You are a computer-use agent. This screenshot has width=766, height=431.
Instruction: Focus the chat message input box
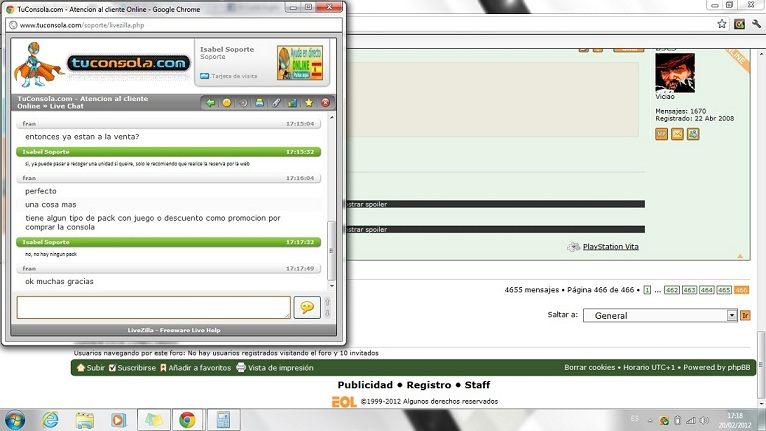point(153,307)
